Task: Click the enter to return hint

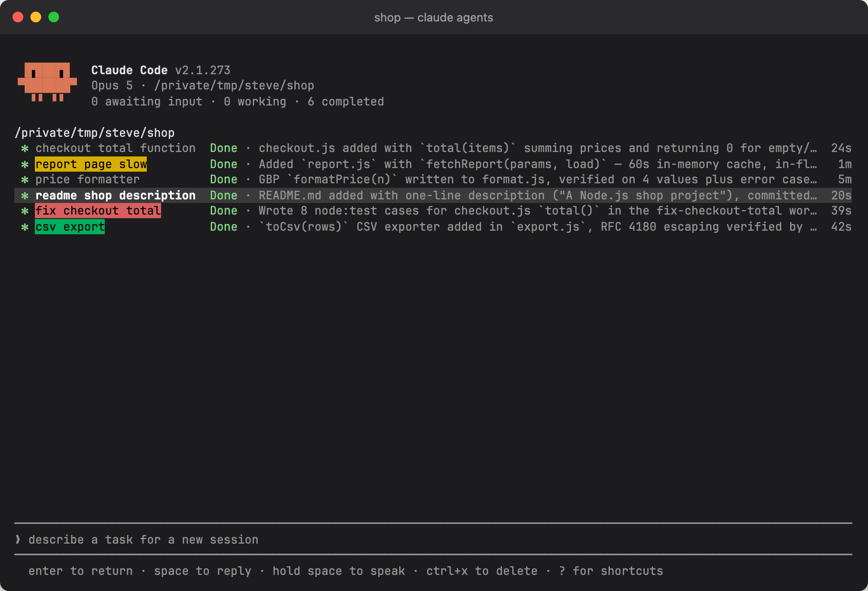Action: (x=81, y=571)
